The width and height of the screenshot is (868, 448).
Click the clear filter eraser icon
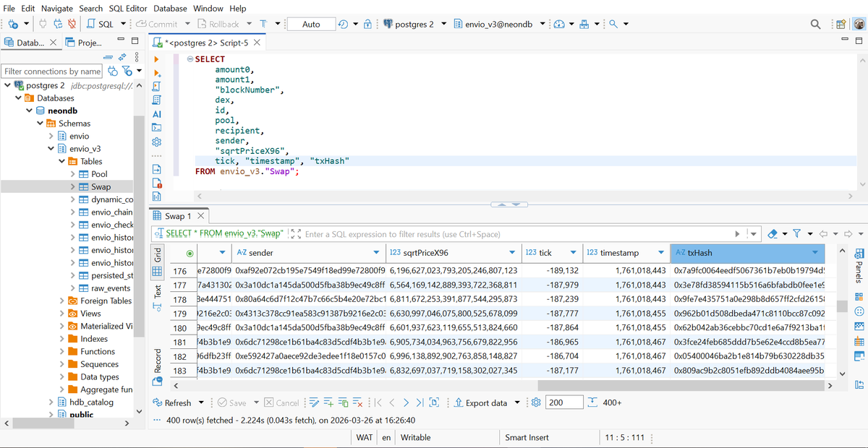(773, 234)
